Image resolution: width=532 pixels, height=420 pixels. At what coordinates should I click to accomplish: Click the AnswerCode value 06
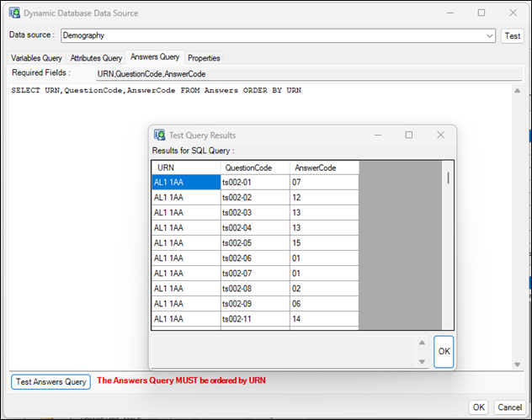[324, 304]
